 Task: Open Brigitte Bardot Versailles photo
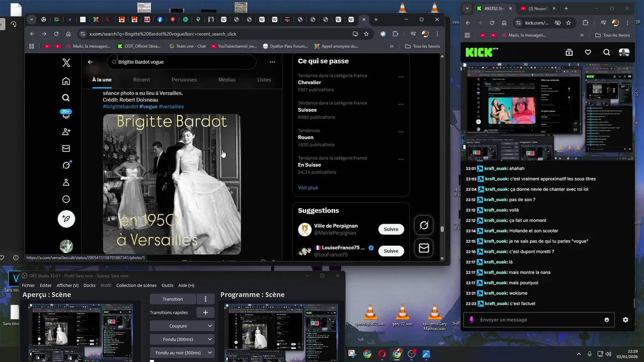(172, 184)
